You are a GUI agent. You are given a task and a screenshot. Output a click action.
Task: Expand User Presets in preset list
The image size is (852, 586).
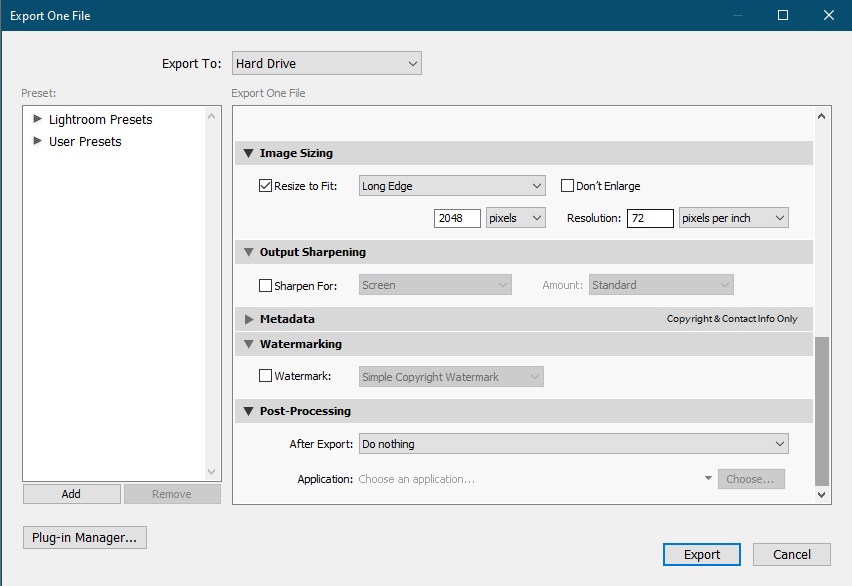[x=38, y=141]
